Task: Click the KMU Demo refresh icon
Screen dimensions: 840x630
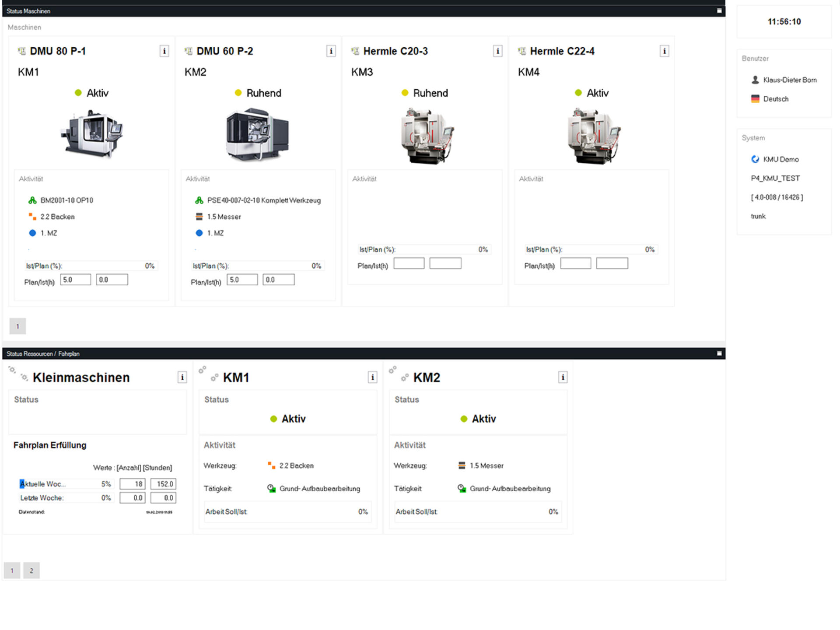Action: coord(755,159)
